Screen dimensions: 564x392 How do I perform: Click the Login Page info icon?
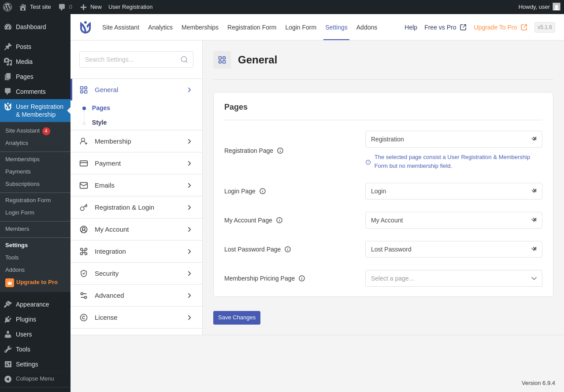coord(263,191)
